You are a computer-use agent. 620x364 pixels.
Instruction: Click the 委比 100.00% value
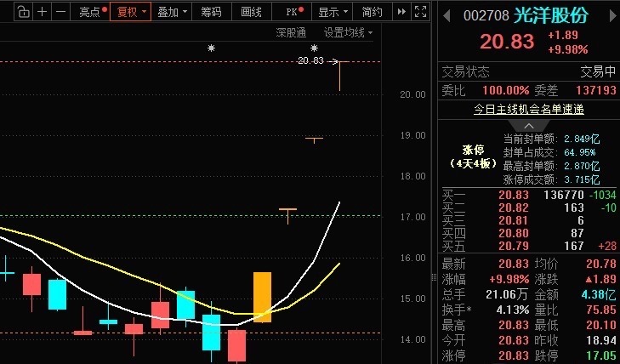505,90
